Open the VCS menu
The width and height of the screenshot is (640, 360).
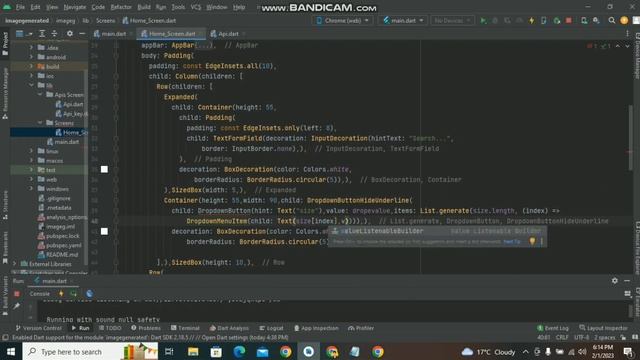(x=196, y=7)
